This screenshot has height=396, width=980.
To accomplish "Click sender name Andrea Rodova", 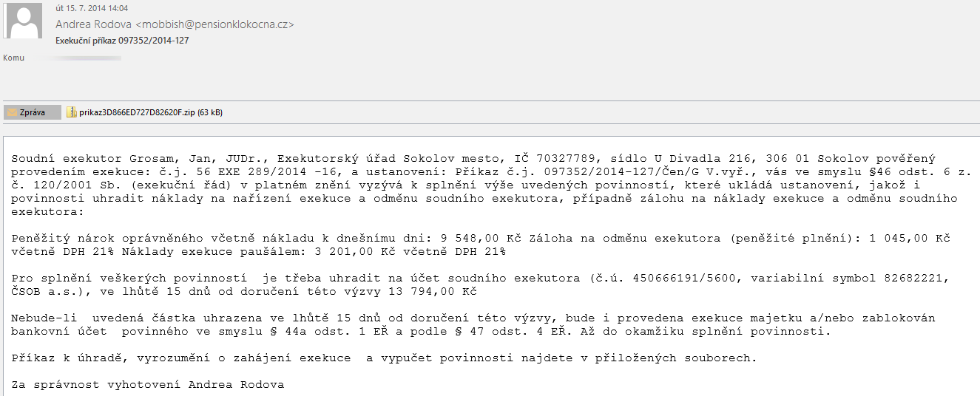I will coord(94,24).
